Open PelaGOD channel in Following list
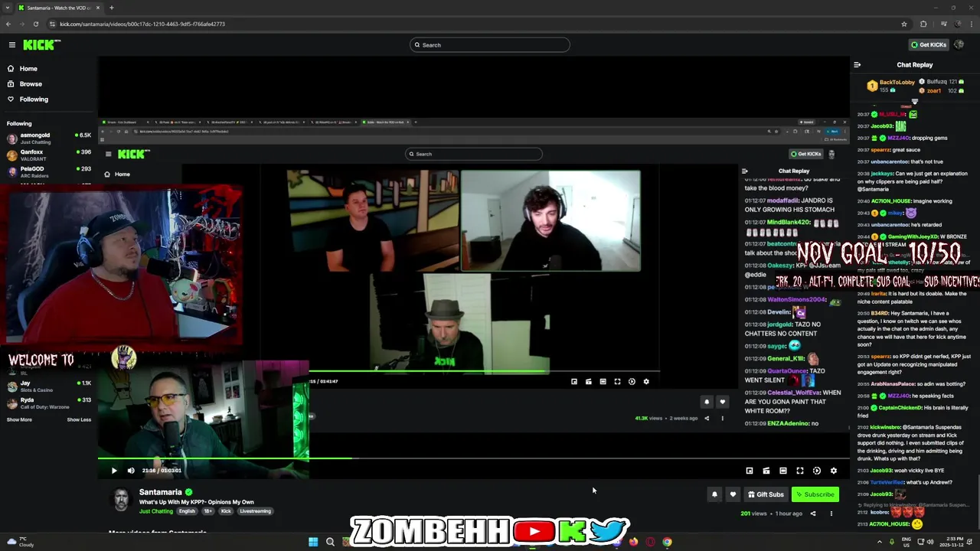980x551 pixels. pyautogui.click(x=49, y=172)
